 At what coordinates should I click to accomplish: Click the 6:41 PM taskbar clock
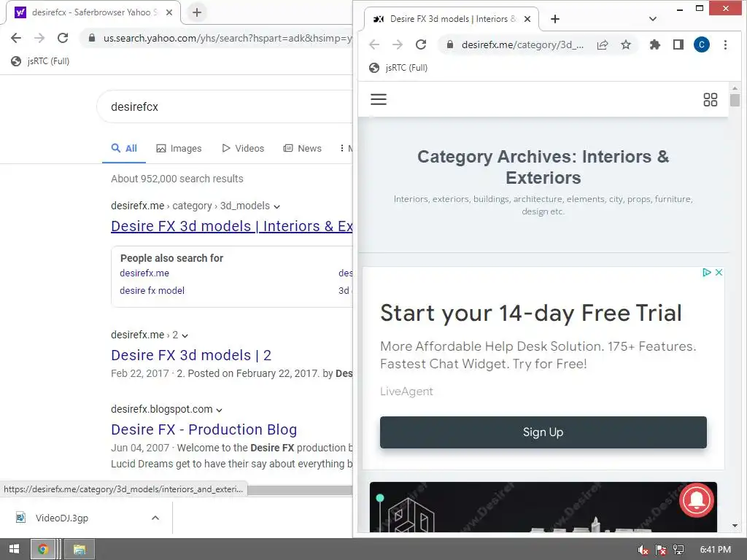(x=715, y=550)
